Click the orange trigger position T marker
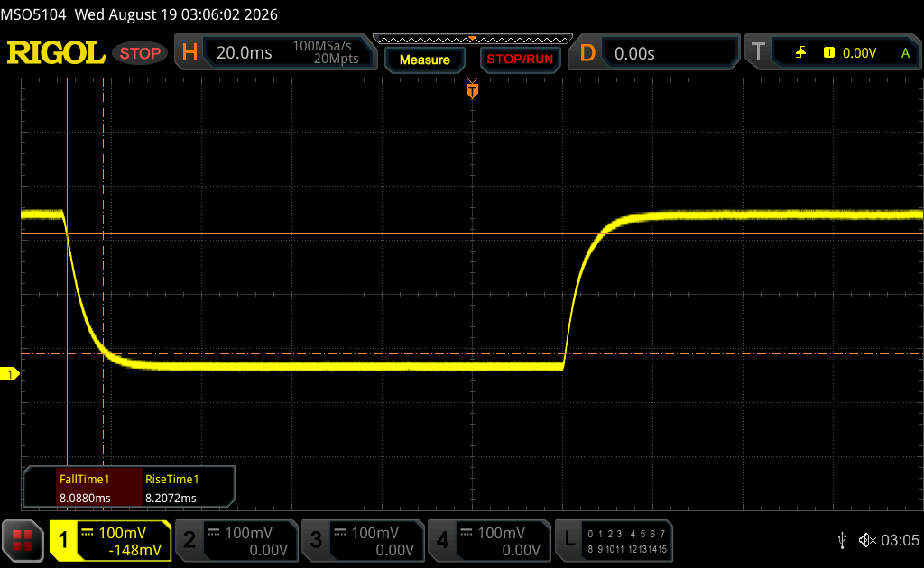Screen dimensions: 924x568 coord(472,90)
